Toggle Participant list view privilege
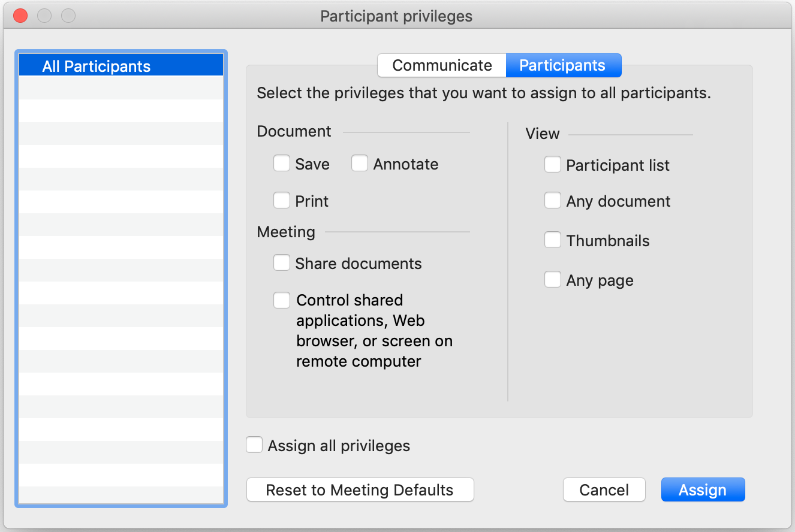Image resolution: width=795 pixels, height=532 pixels. 553,165
